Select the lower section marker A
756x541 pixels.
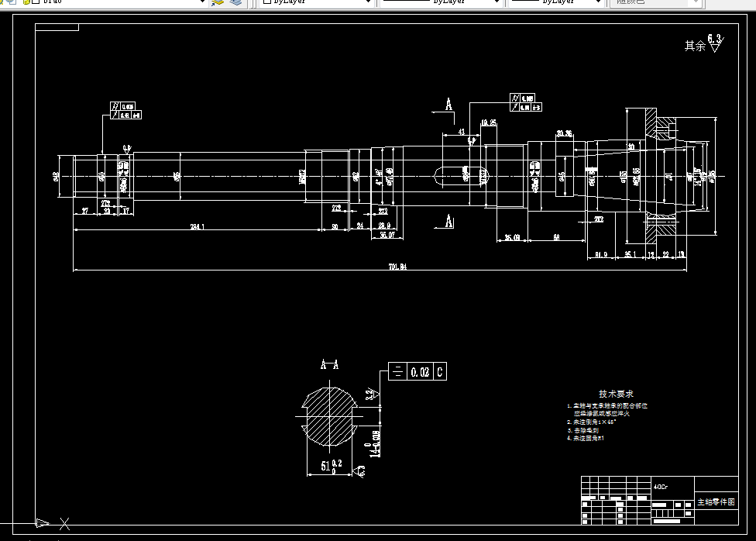[449, 221]
